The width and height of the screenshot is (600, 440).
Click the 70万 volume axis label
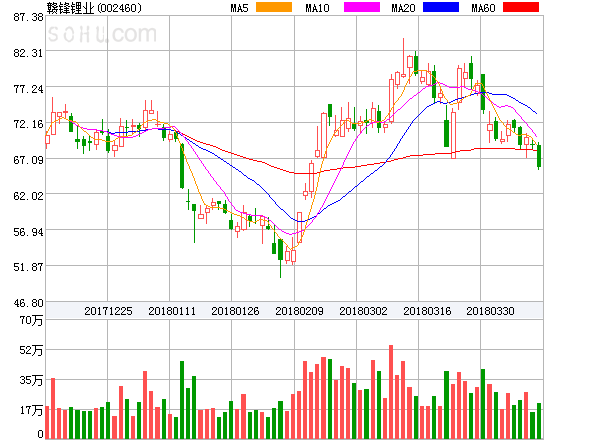point(31,320)
